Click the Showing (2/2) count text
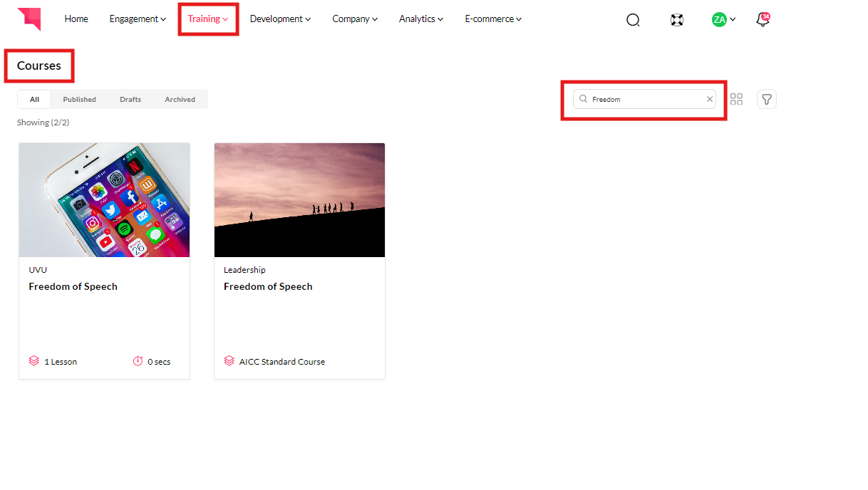The height and width of the screenshot is (490, 868). tap(43, 123)
